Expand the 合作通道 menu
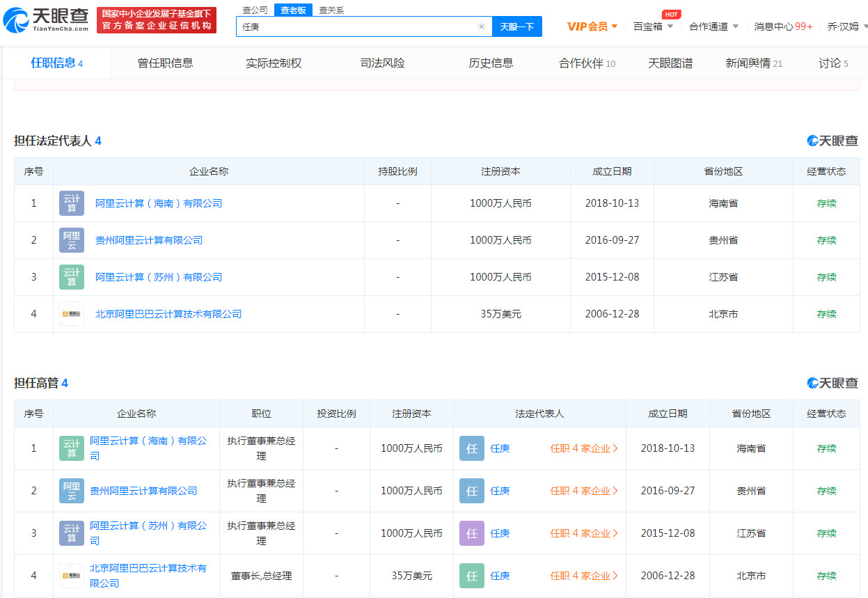The width and height of the screenshot is (868, 598). pyautogui.click(x=714, y=26)
